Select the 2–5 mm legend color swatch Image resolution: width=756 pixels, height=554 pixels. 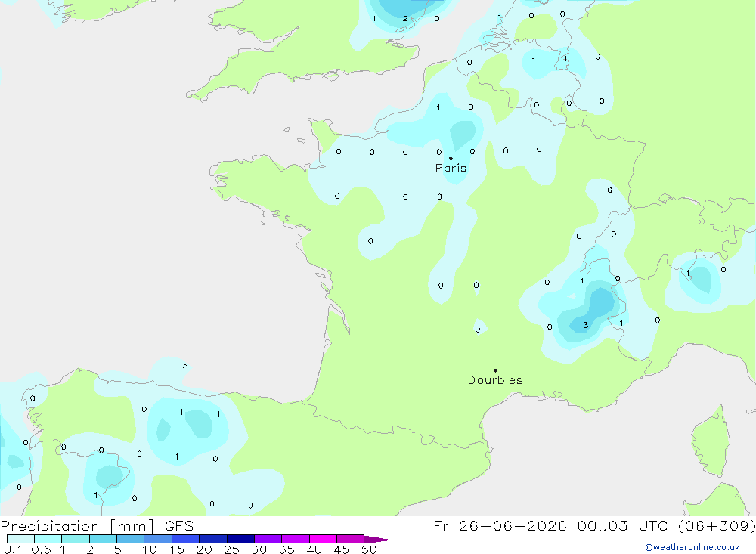(103, 539)
